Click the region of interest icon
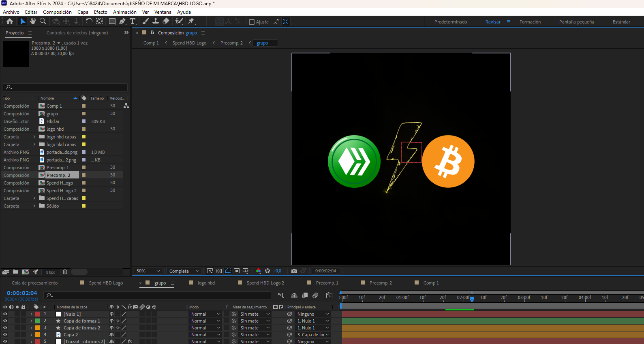The image size is (644, 344). click(237, 271)
